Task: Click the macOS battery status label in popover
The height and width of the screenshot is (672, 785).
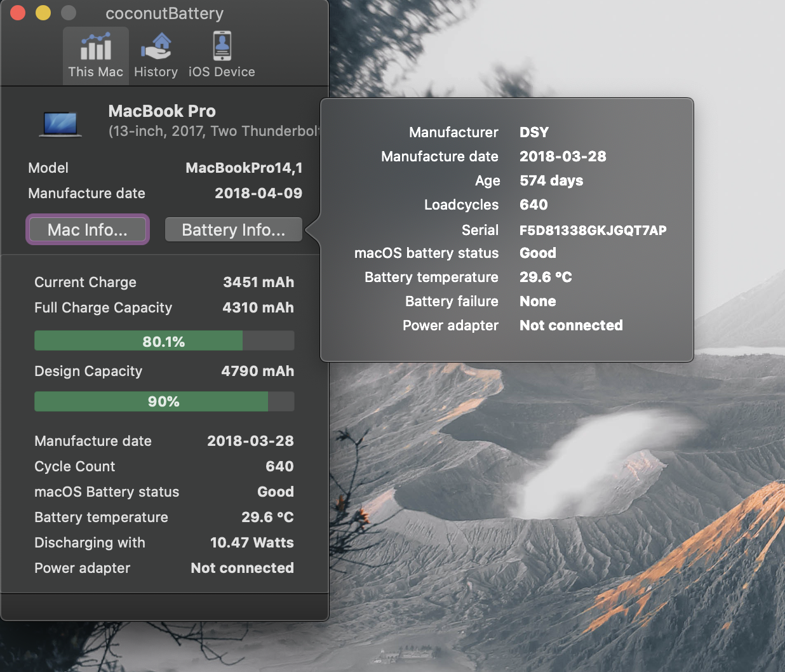Action: pyautogui.click(x=426, y=253)
